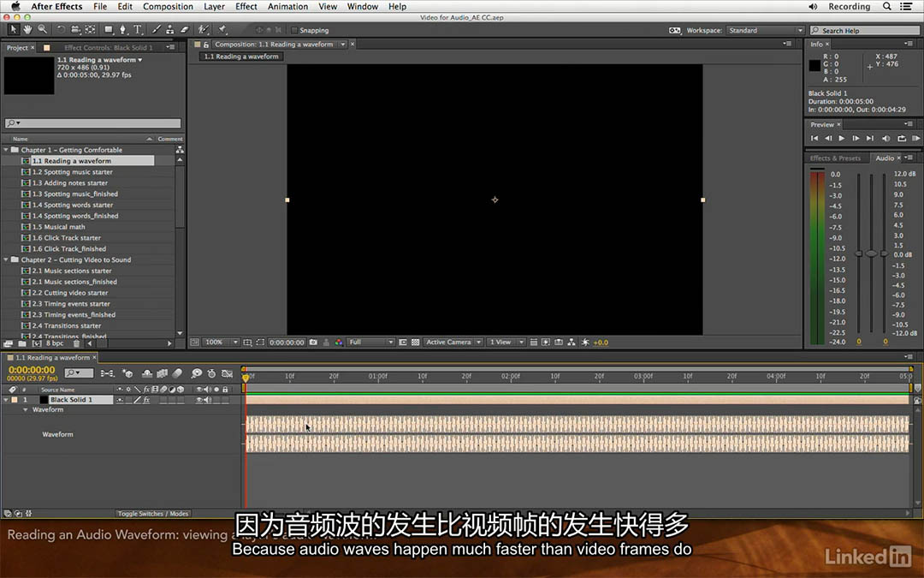
Task: Select the Horizontal Type tool
Action: (x=137, y=29)
